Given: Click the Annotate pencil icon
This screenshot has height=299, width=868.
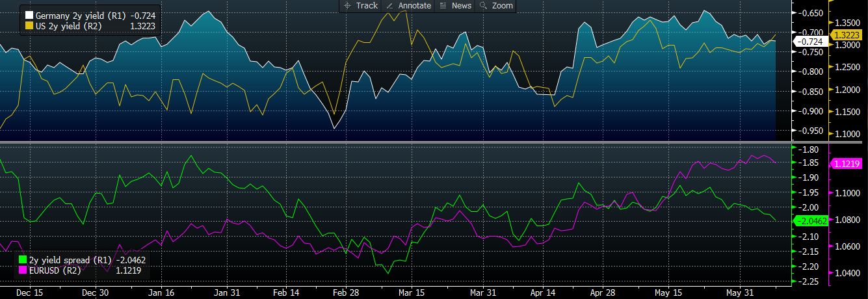Looking at the screenshot, I should [x=390, y=6].
